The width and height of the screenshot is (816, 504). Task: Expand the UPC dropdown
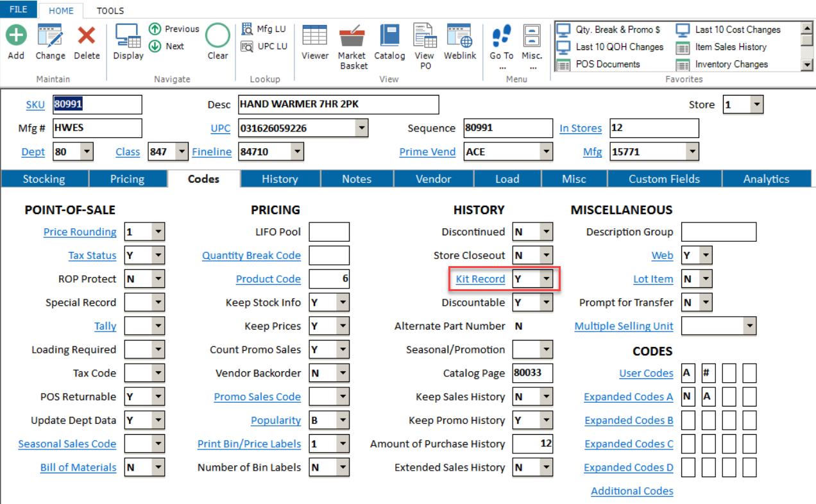[362, 128]
